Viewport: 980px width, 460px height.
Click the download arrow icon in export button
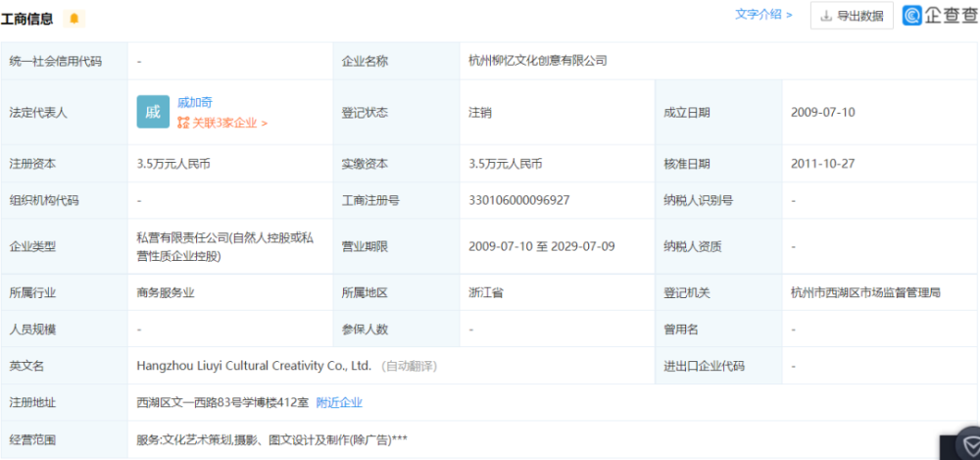click(826, 16)
